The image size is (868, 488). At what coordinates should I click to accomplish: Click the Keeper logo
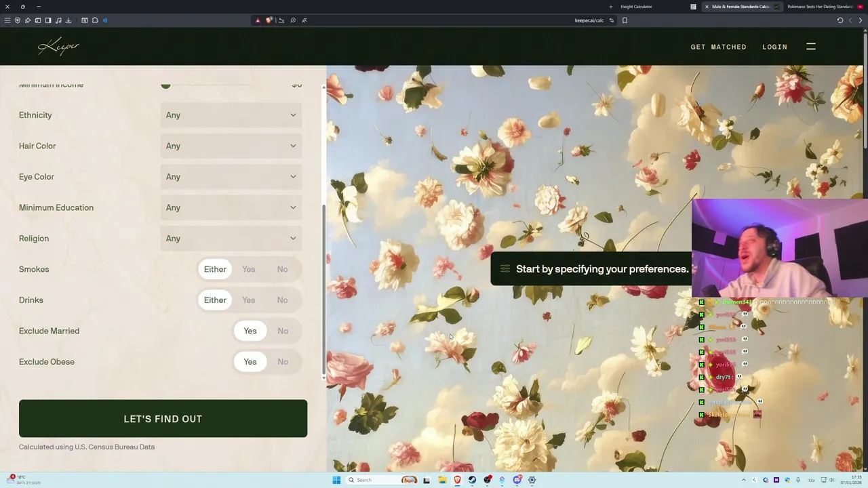click(58, 46)
